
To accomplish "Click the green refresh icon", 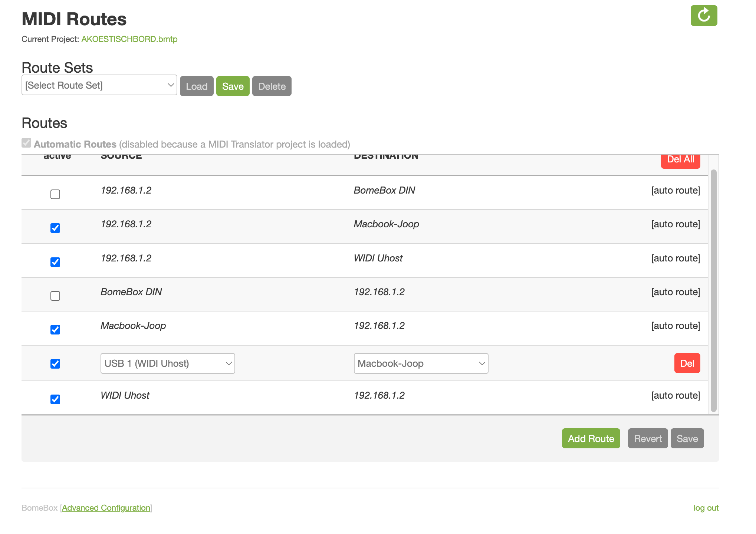I will click(703, 16).
